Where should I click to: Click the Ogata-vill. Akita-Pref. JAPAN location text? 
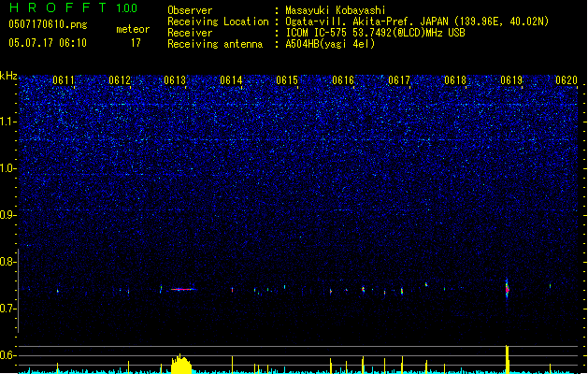[x=417, y=22]
